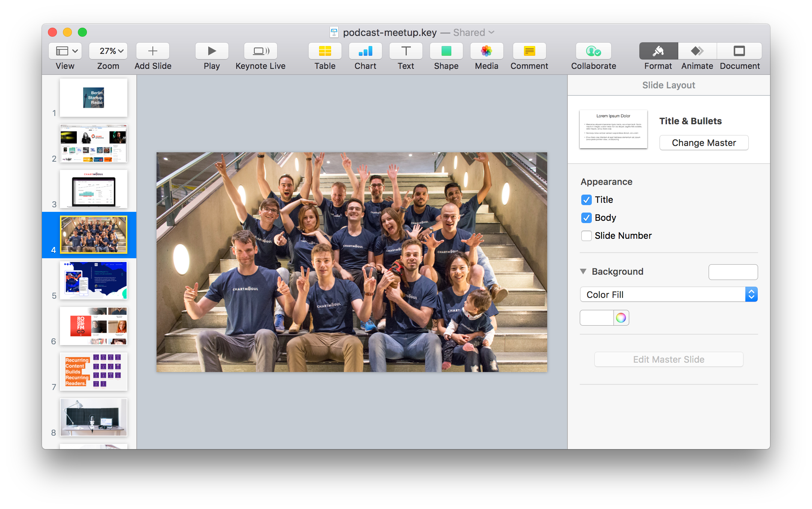The height and width of the screenshot is (509, 812).
Task: Enable the Slide Number checkbox
Action: 586,236
